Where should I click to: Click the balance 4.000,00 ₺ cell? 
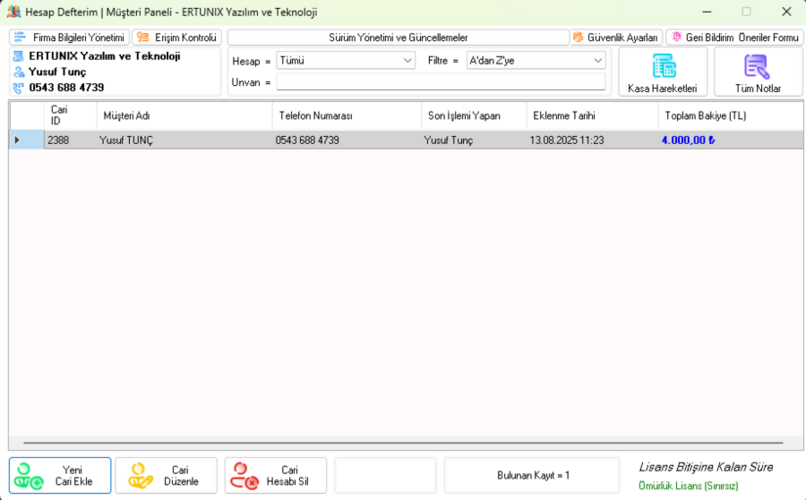pos(730,140)
